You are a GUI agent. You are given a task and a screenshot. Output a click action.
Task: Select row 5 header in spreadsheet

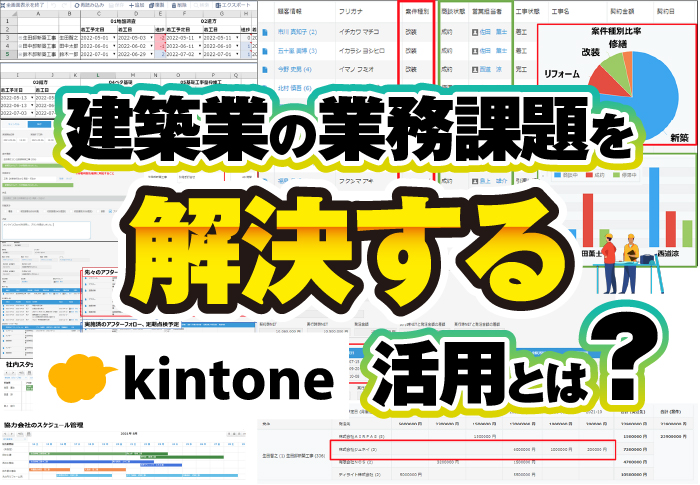7,54
